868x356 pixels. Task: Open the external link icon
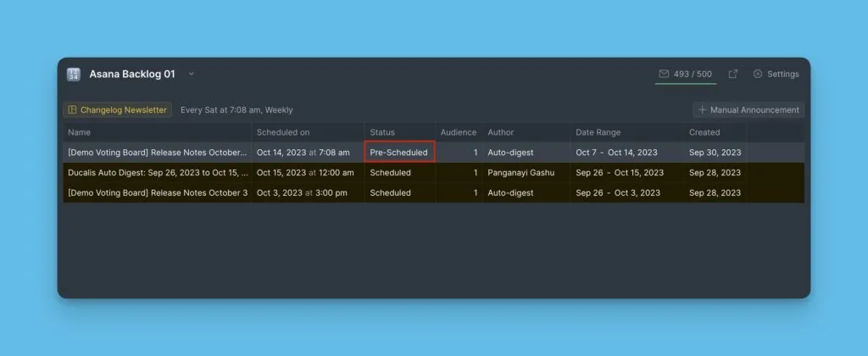[x=733, y=74]
